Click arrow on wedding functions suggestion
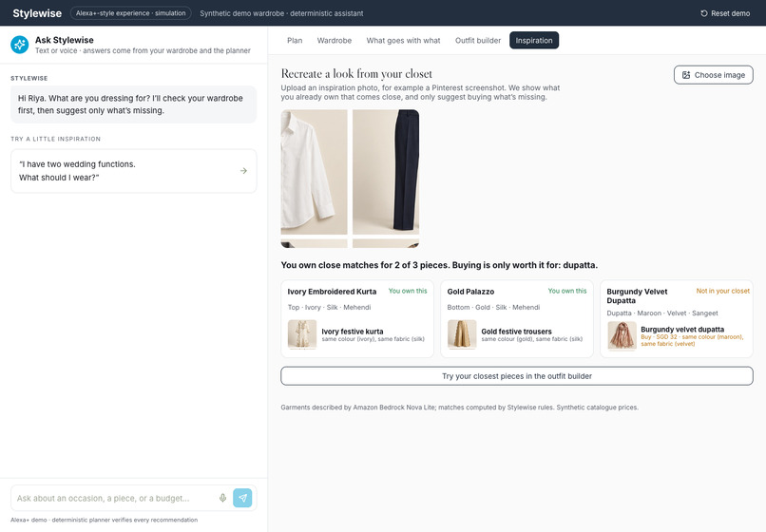This screenshot has height=532, width=766. [243, 170]
